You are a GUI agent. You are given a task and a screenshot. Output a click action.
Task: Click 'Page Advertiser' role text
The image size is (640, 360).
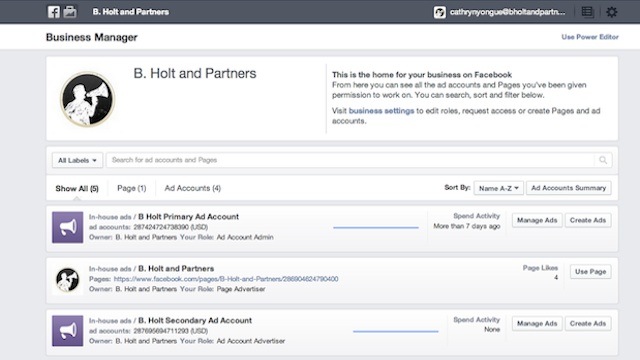241,289
